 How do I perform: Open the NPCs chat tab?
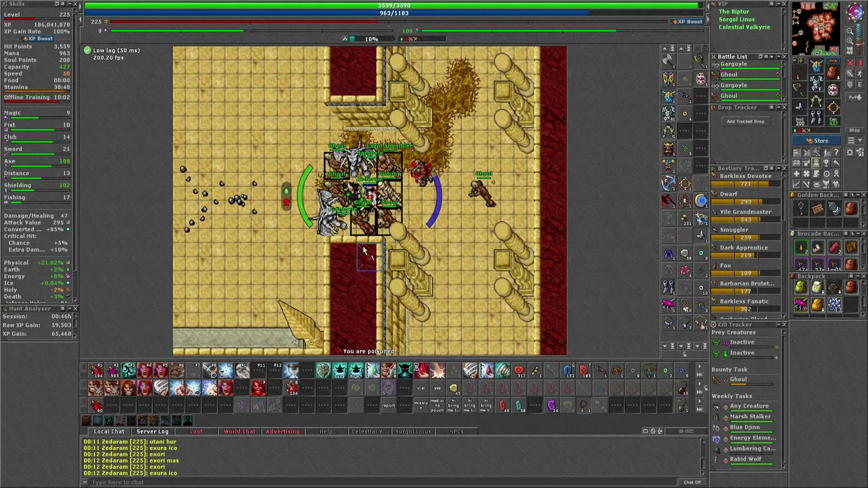[456, 431]
